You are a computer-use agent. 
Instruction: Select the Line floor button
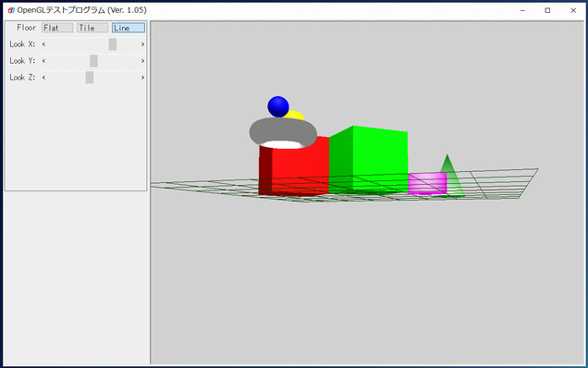(x=129, y=28)
